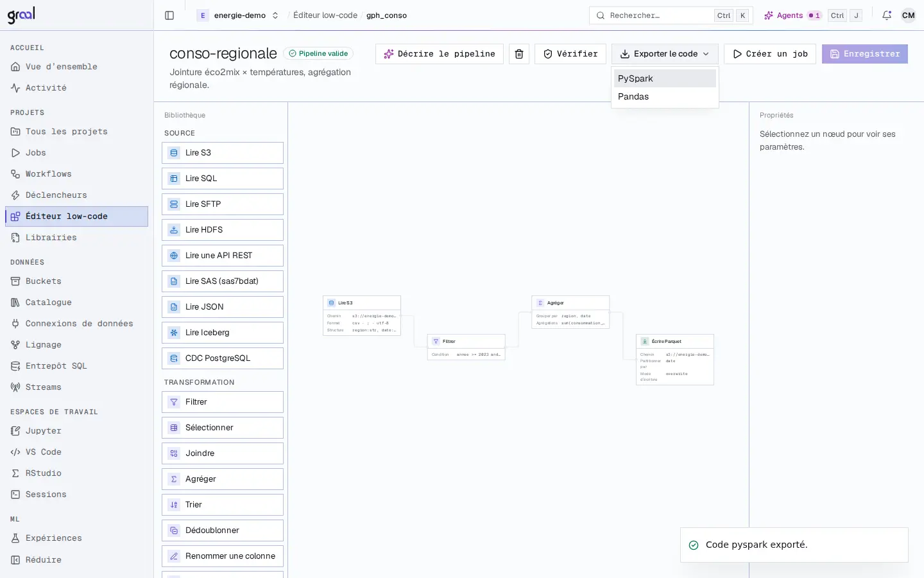Open Entrepôt SQL in sidebar
This screenshot has height=578, width=924.
coord(77,366)
